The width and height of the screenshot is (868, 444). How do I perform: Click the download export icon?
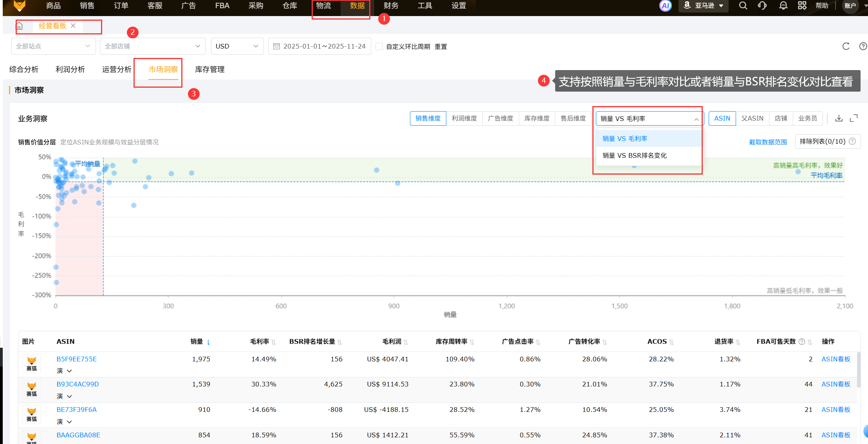coord(839,118)
